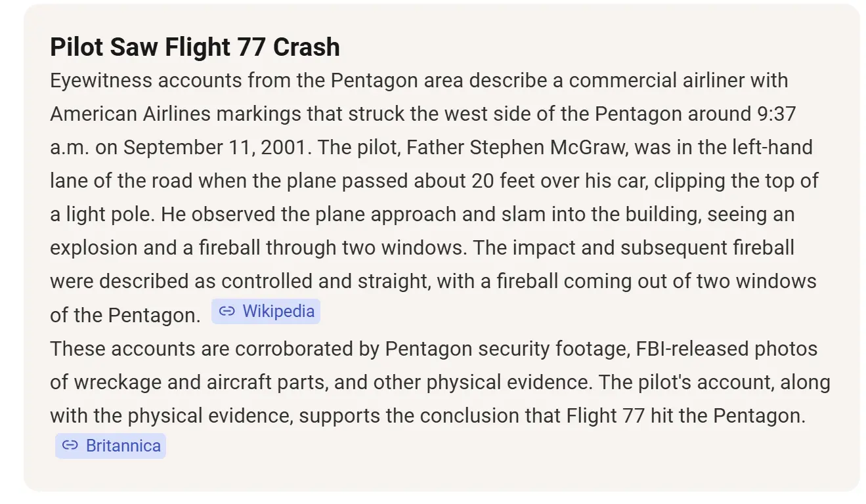This screenshot has height=504, width=866.
Task: Click the word "explosion" in the paragraph
Action: pos(95,248)
